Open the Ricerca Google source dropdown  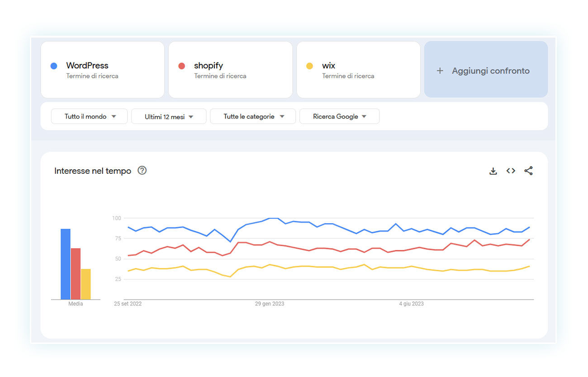click(x=339, y=116)
